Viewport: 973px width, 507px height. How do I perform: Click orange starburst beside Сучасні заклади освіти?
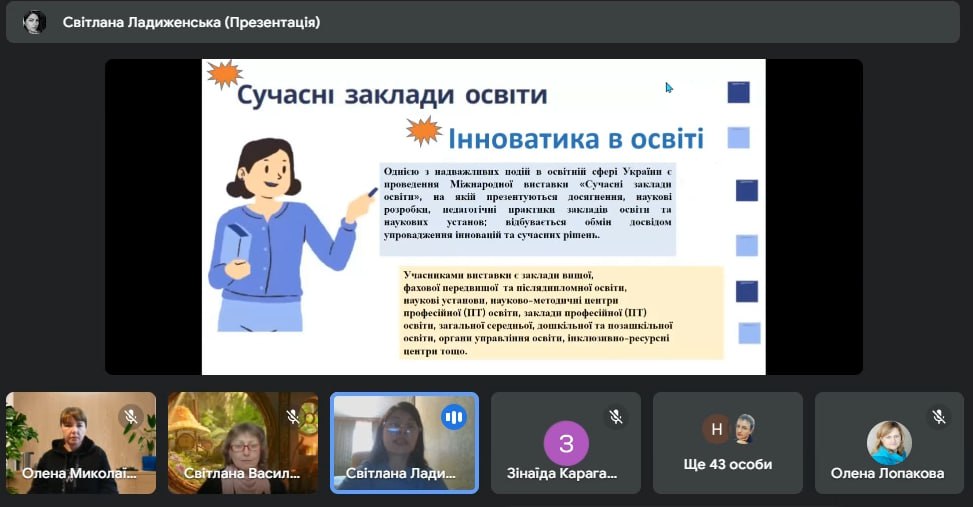point(224,74)
